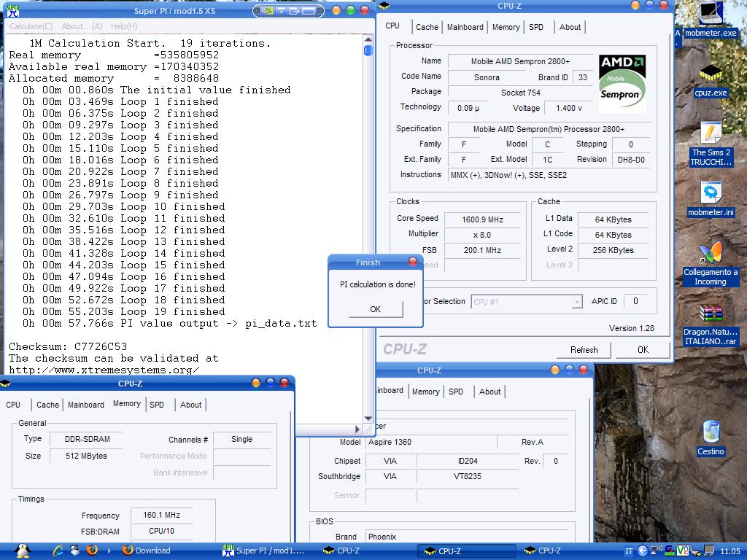
Task: Click the VNC tray icon
Action: click(x=682, y=551)
